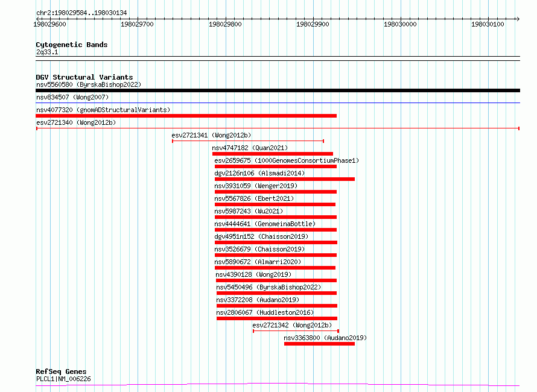The height and width of the screenshot is (392, 537).
Task: Open the nsv4444641 (GenomeinaBottle) label
Action: [265, 224]
